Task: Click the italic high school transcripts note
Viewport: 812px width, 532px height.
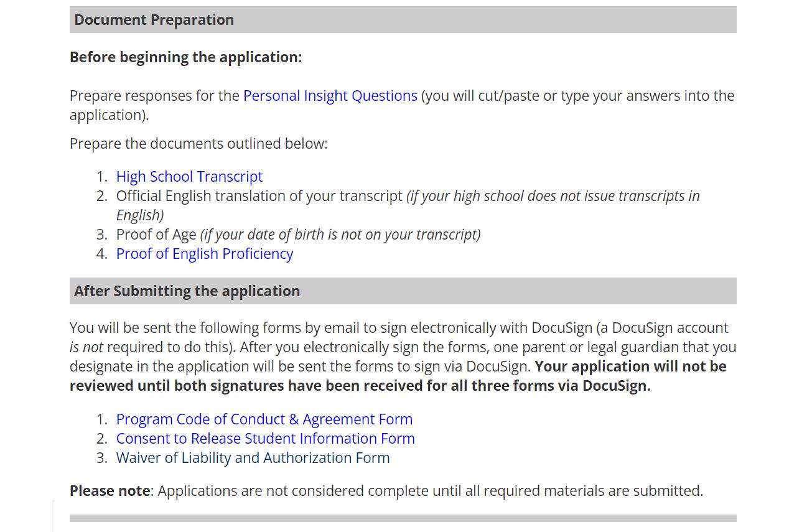Action: click(x=408, y=205)
